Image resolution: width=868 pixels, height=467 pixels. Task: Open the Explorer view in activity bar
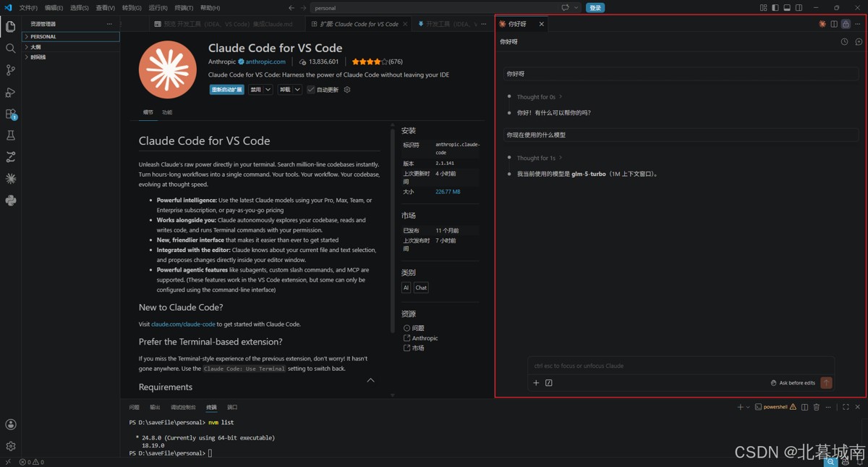click(10, 27)
